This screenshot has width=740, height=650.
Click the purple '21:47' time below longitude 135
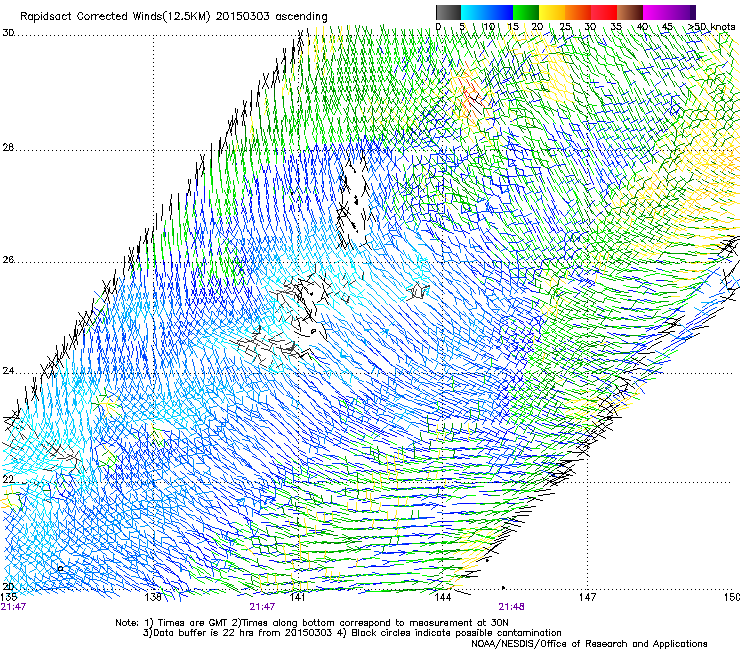click(x=13, y=607)
